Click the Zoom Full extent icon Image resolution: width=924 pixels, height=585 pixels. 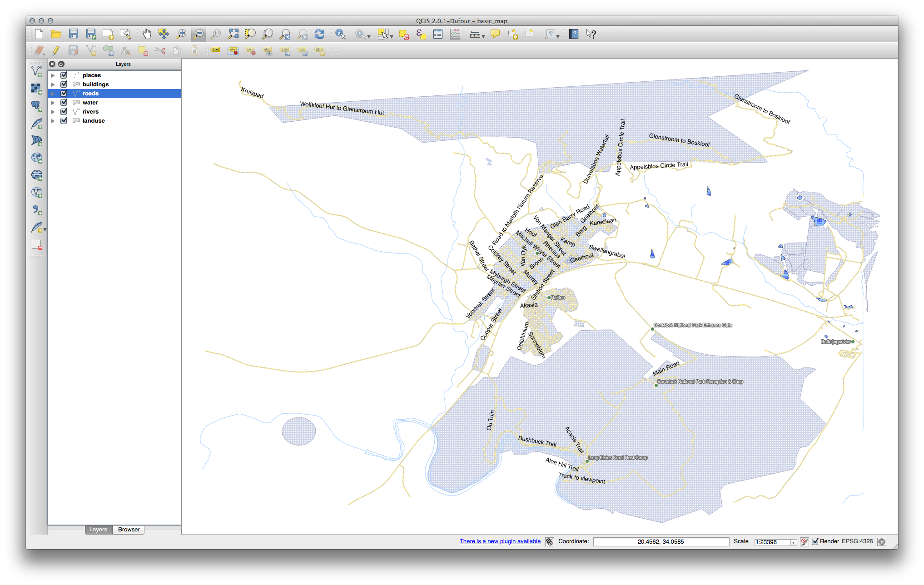pos(233,34)
